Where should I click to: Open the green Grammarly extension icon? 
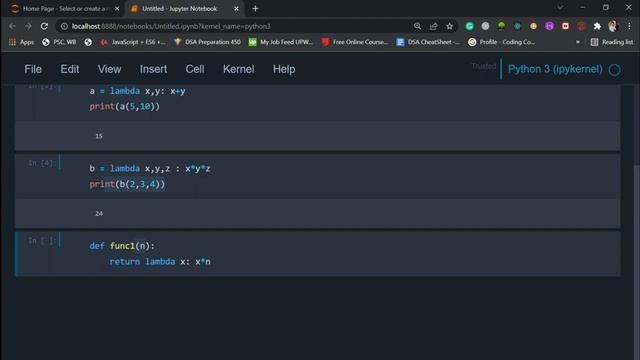[469, 26]
